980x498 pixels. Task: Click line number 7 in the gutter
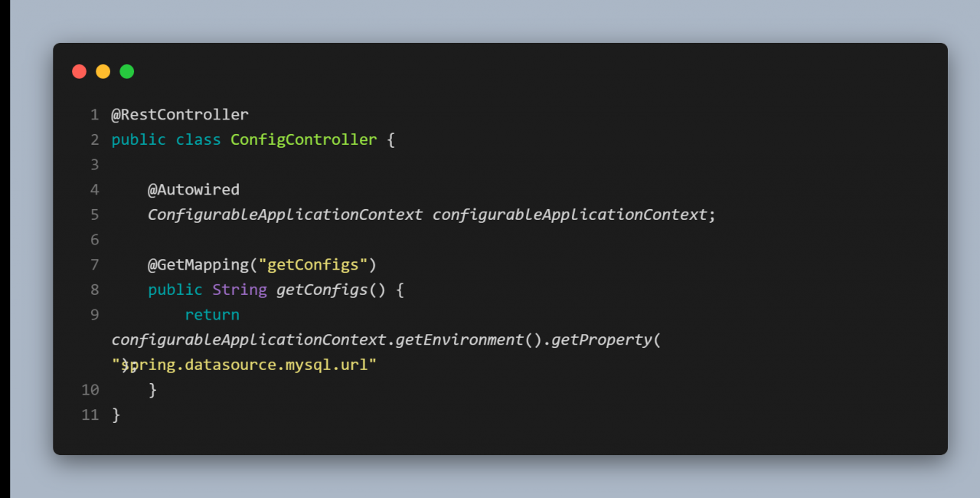click(x=94, y=264)
